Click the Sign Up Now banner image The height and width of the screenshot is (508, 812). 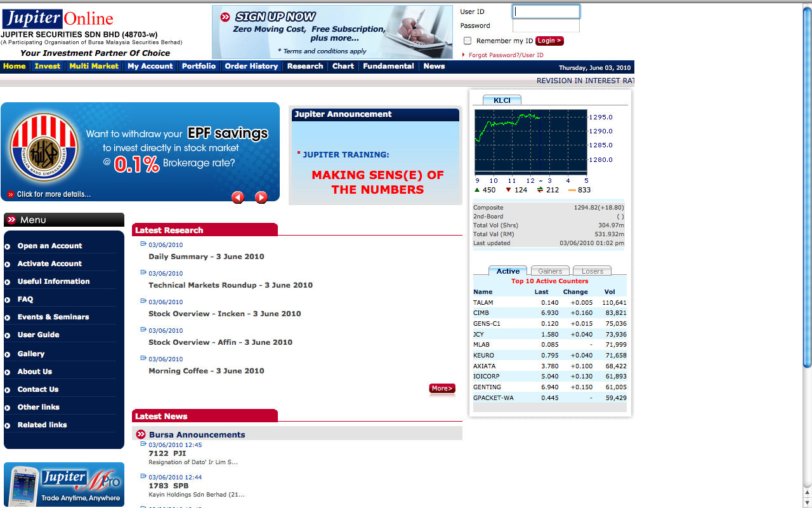click(332, 32)
